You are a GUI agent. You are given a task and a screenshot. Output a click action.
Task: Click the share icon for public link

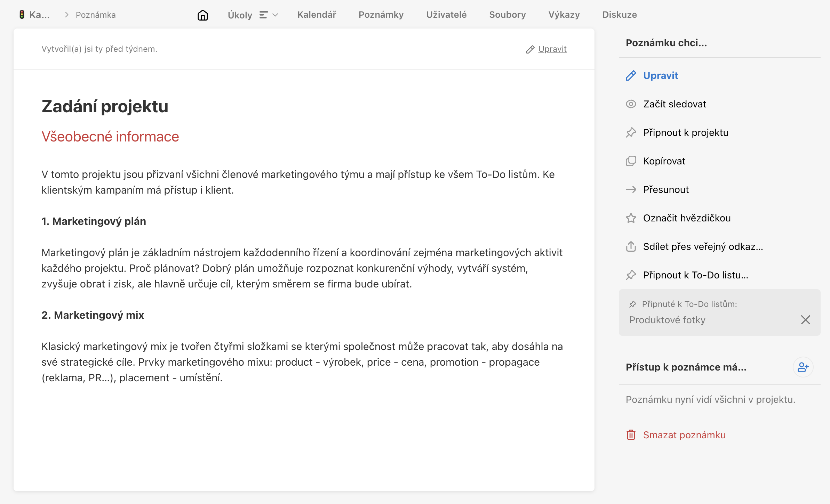tap(631, 246)
